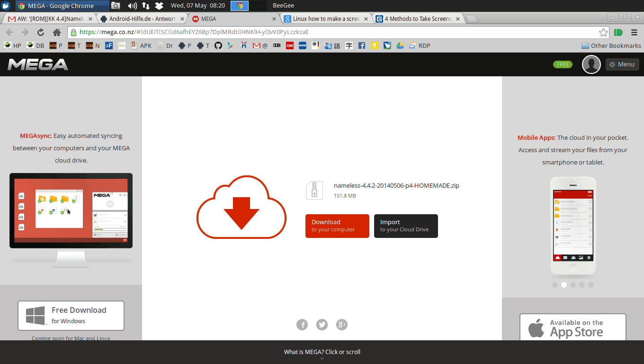The image size is (644, 364).
Task: Open the DB bookmark
Action: click(35, 45)
